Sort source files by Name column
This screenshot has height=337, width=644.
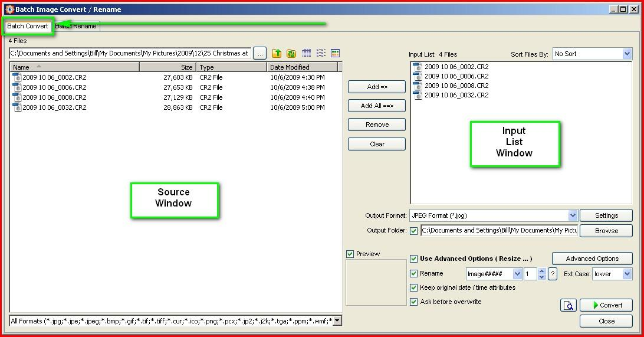tap(74, 67)
